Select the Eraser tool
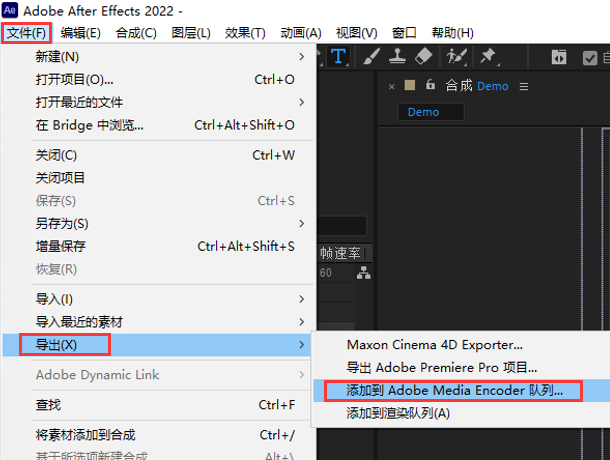 [x=424, y=56]
